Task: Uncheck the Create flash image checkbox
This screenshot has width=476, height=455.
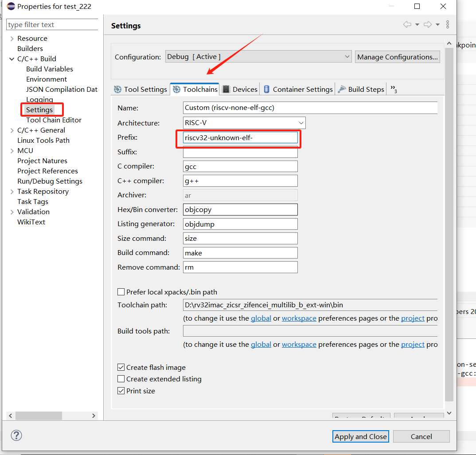Action: tap(121, 367)
